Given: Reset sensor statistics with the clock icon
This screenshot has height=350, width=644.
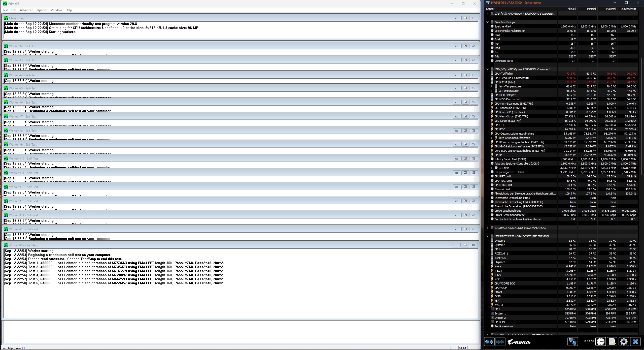Looking at the screenshot, I should pyautogui.click(x=600, y=342).
